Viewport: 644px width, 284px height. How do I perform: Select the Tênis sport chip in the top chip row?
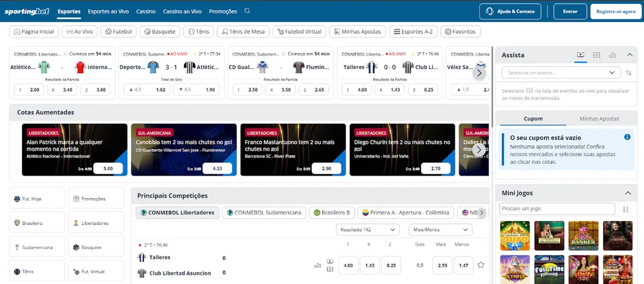click(x=199, y=31)
